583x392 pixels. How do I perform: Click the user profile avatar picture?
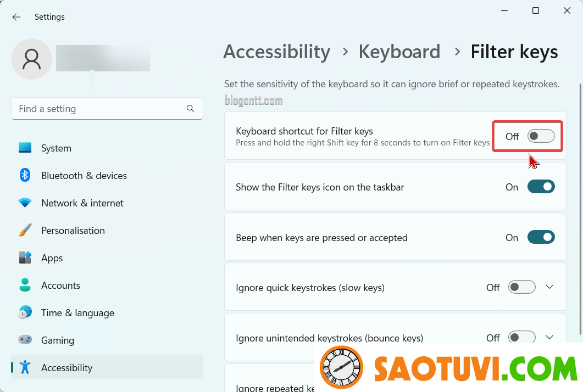pos(32,59)
